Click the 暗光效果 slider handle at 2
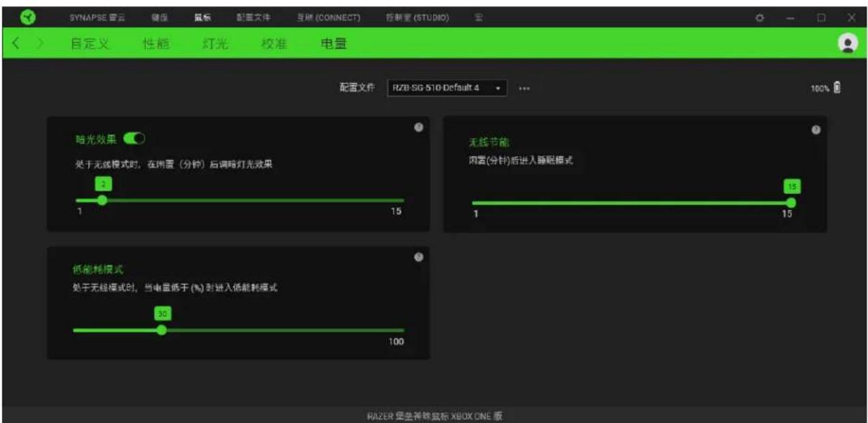This screenshot has height=423, width=868. [x=102, y=200]
